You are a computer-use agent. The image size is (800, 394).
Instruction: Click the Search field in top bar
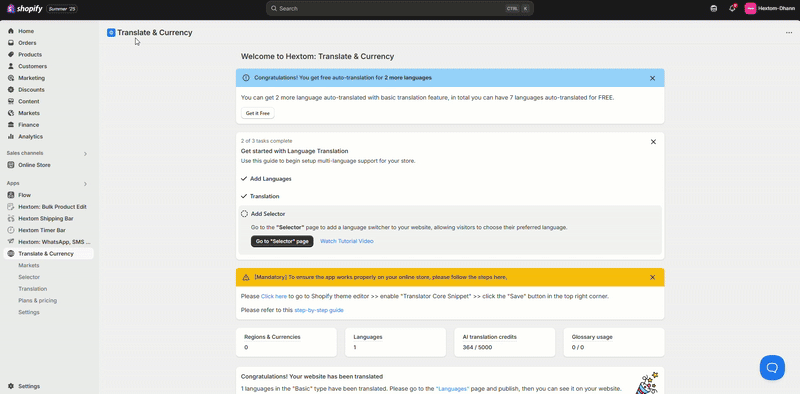pos(399,9)
